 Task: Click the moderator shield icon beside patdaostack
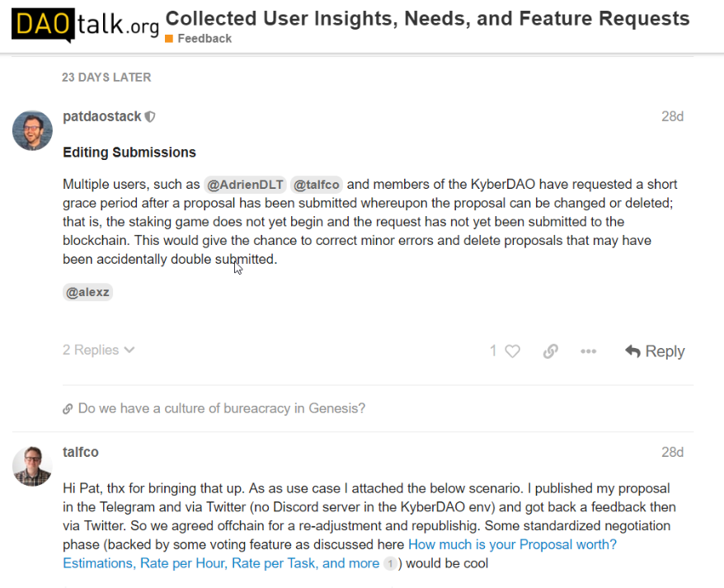150,117
